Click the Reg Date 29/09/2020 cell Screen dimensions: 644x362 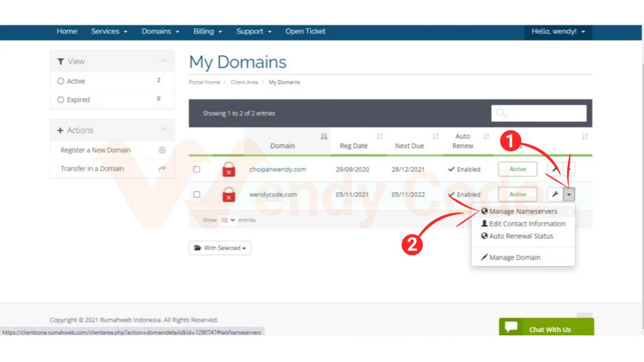[353, 169]
